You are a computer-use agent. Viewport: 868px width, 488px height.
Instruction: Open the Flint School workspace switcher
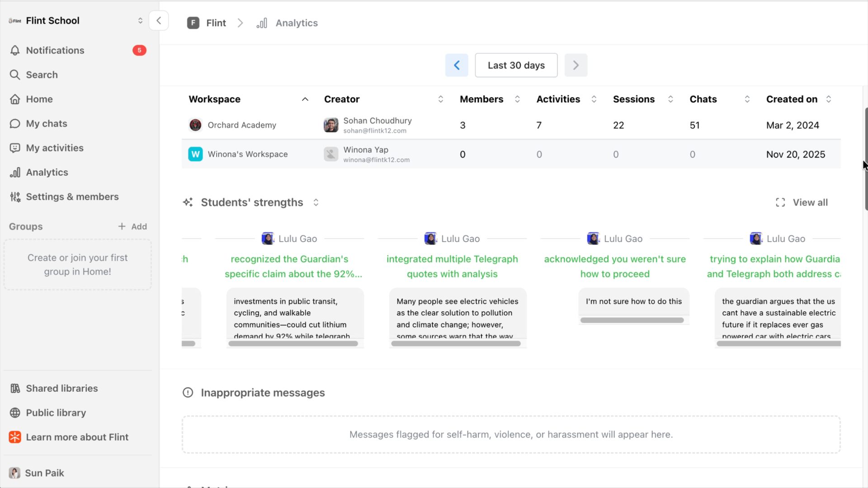[x=140, y=21]
